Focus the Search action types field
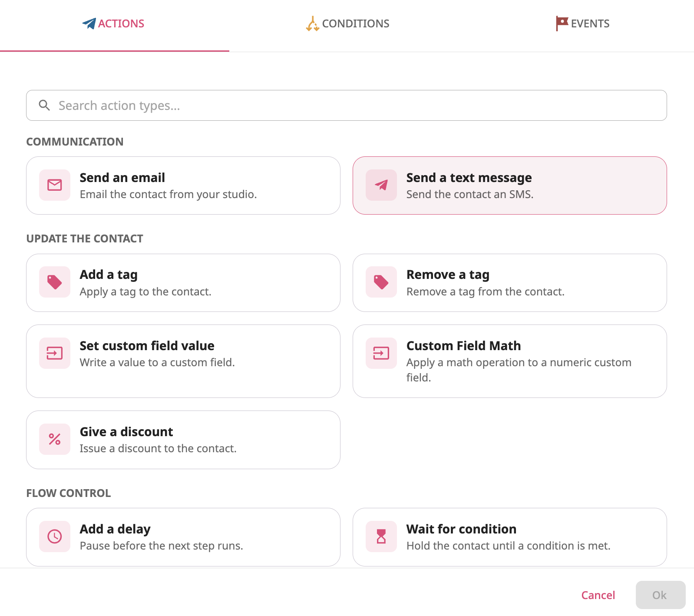The image size is (694, 616). (x=347, y=106)
